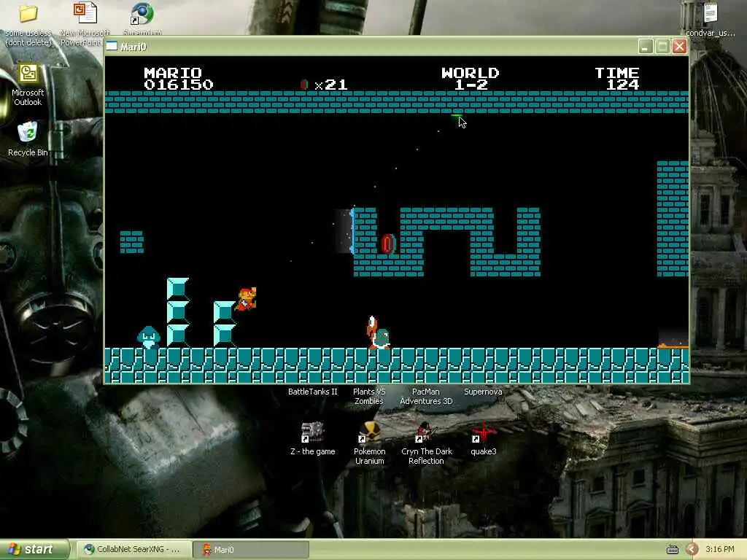Click the red coin inside the bricks
This screenshot has width=747, height=560.
[388, 244]
